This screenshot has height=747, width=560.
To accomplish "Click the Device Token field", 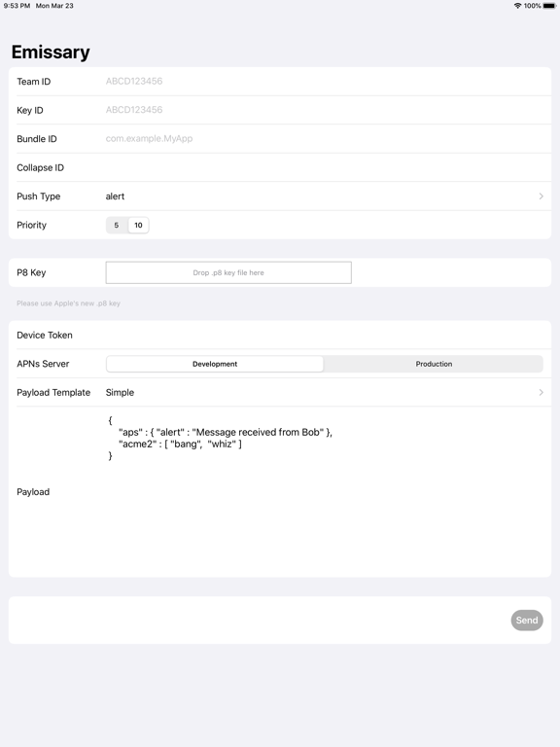I will pos(324,335).
